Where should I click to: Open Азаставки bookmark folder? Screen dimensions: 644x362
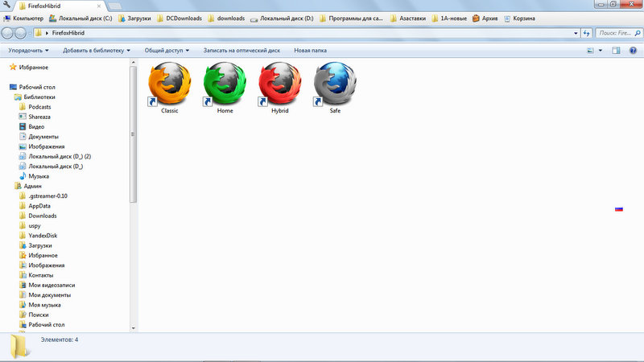click(x=408, y=19)
